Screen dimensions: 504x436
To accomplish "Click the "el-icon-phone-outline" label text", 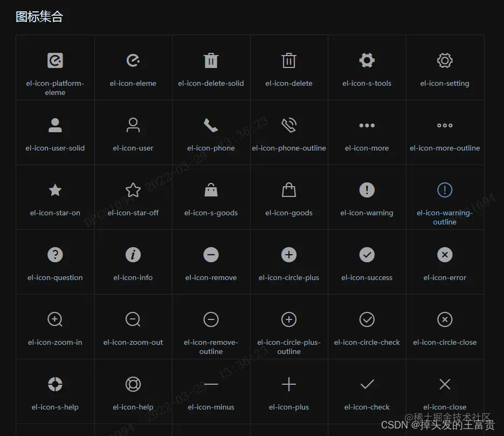I will [x=289, y=148].
